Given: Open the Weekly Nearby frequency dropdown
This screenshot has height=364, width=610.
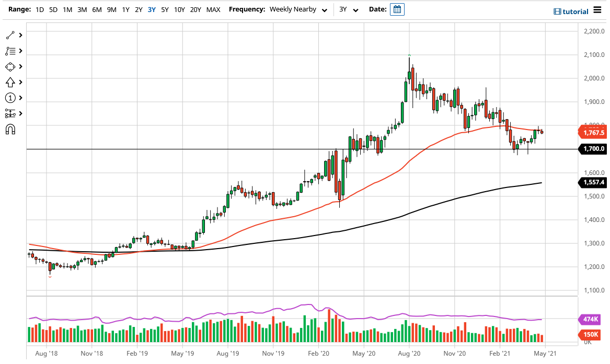Looking at the screenshot, I should tap(298, 9).
